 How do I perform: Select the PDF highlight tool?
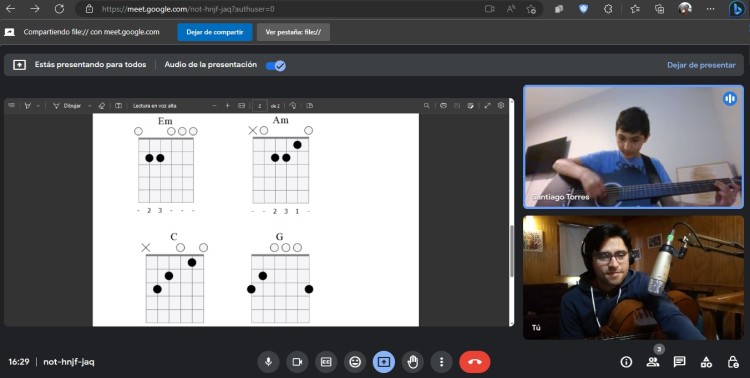pos(28,106)
